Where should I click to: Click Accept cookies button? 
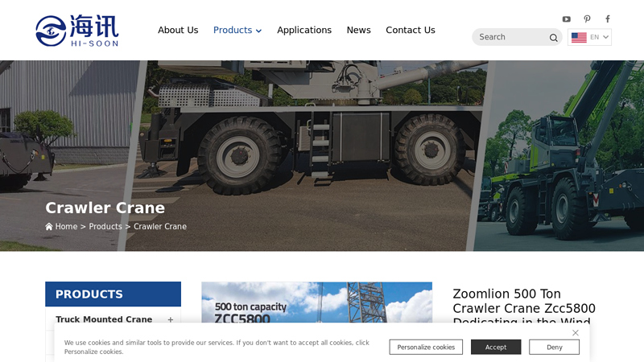click(496, 348)
